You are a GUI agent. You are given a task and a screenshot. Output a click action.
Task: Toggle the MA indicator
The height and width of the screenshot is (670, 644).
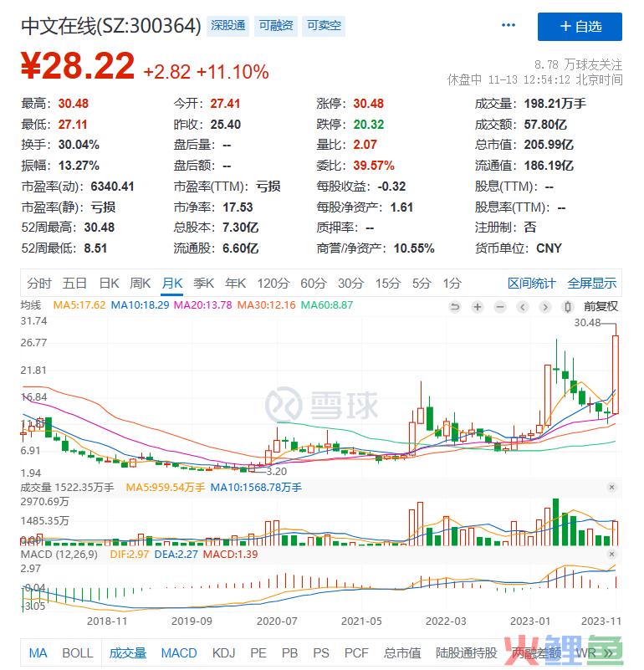pyautogui.click(x=38, y=653)
